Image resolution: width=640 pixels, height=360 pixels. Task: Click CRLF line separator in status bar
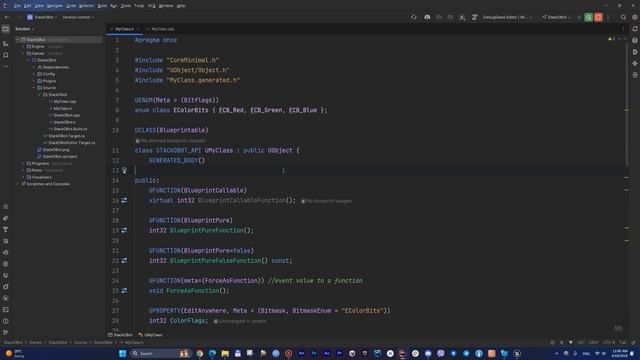point(594,342)
